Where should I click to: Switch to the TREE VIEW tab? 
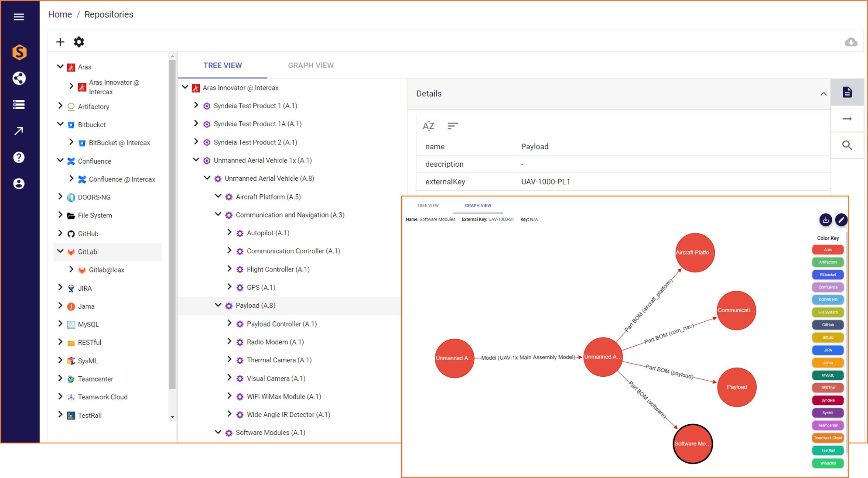pos(222,65)
